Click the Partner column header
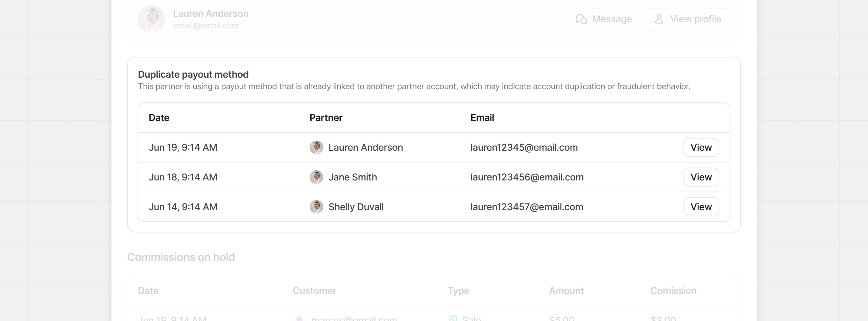This screenshot has height=321, width=868. coord(326,118)
